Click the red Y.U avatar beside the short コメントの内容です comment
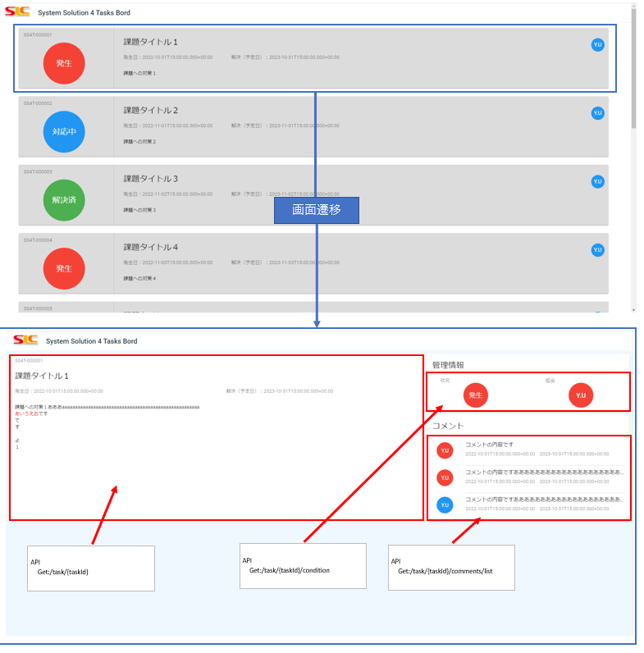The width and height of the screenshot is (644, 653). point(445,450)
